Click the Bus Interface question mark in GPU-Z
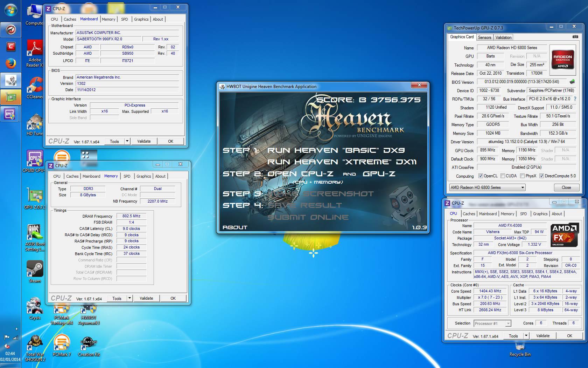 (575, 99)
